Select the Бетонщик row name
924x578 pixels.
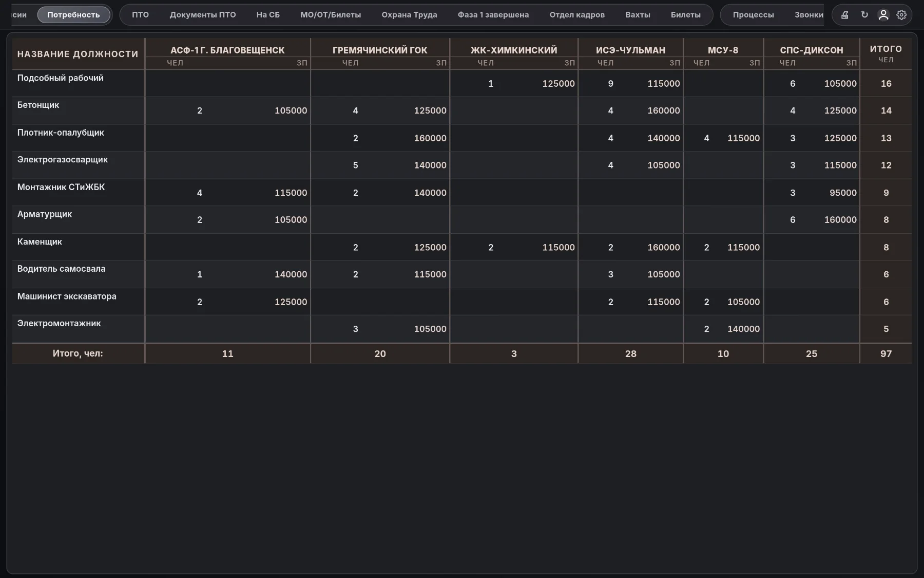(38, 105)
